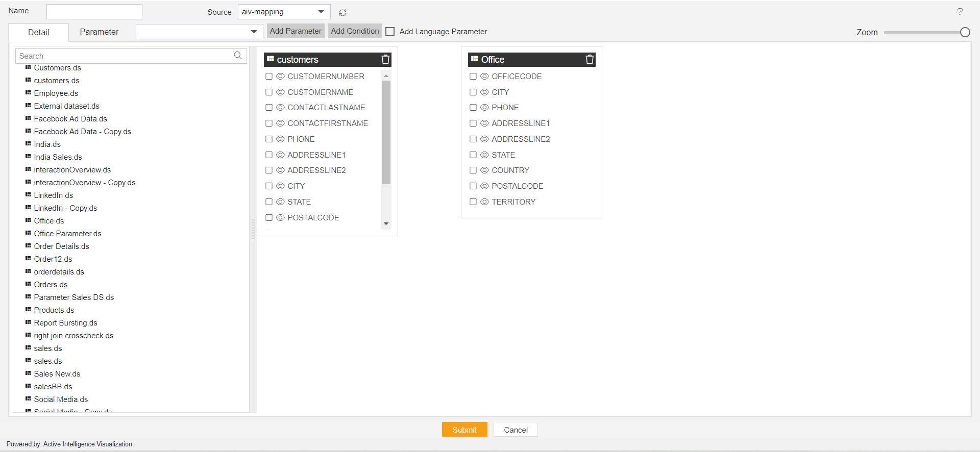Screen dimensions: 980x452
Task: Click the Office table grid icon
Action: pyautogui.click(x=475, y=59)
